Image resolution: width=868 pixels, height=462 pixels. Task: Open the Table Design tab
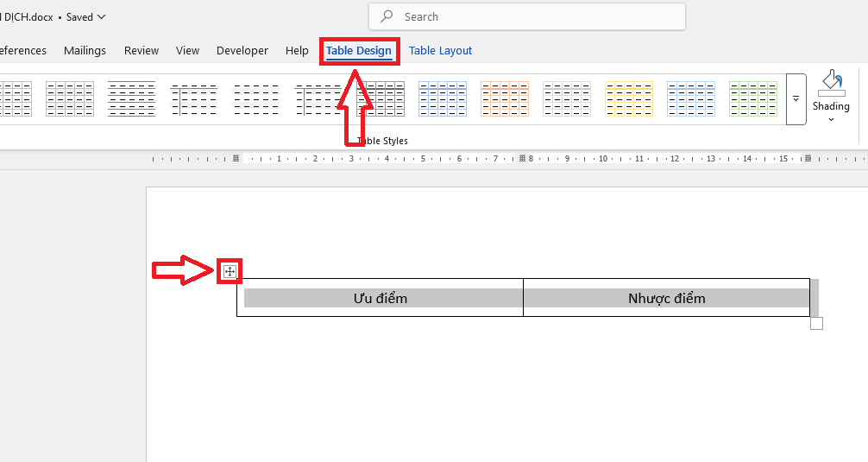[358, 51]
